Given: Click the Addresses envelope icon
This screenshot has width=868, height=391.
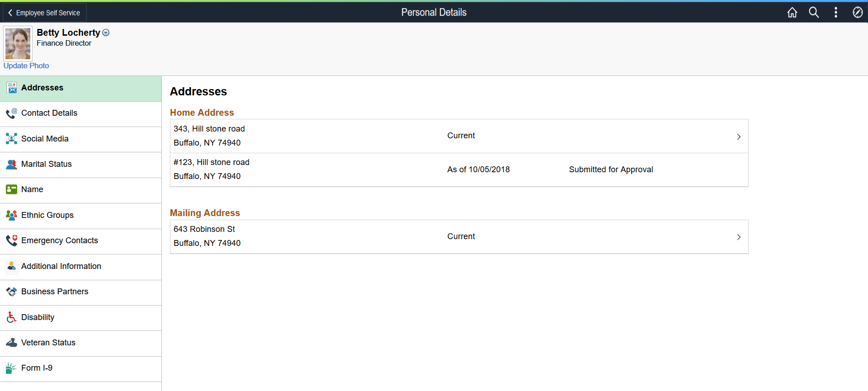Looking at the screenshot, I should pyautogui.click(x=12, y=88).
